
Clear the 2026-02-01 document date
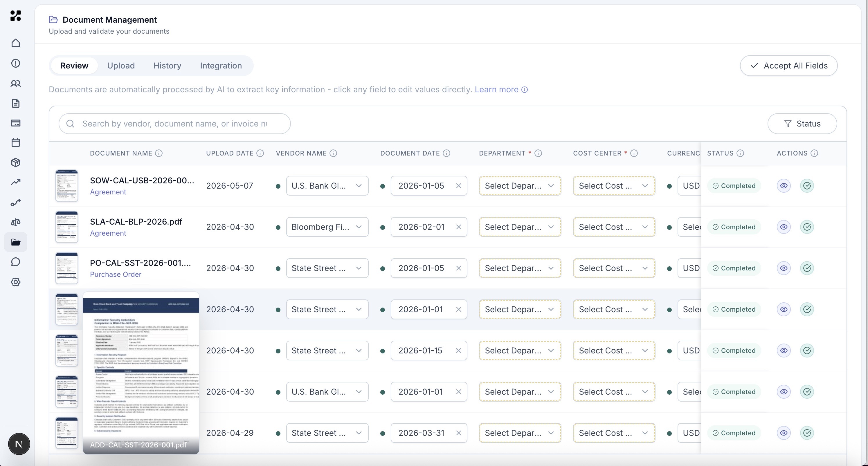(x=458, y=227)
